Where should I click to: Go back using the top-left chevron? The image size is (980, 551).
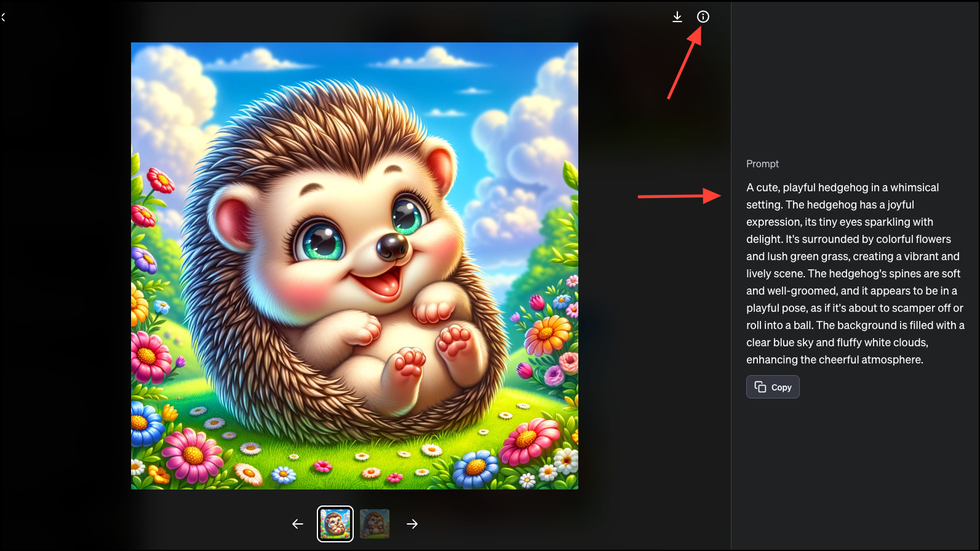[3, 17]
